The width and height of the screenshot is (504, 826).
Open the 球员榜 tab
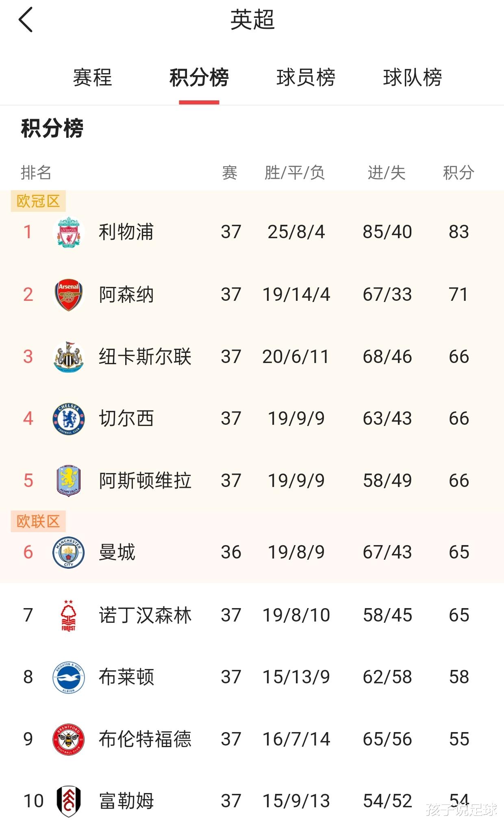click(x=306, y=78)
